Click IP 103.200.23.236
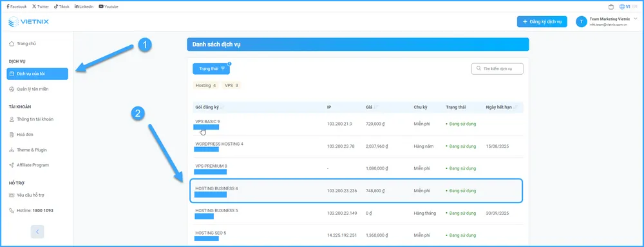This screenshot has height=247, width=644. point(342,191)
